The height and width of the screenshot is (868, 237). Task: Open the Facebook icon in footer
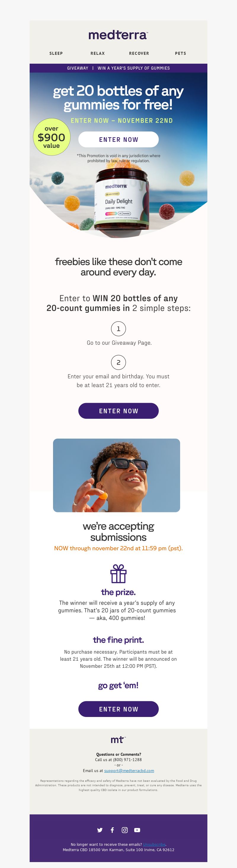pos(112,830)
